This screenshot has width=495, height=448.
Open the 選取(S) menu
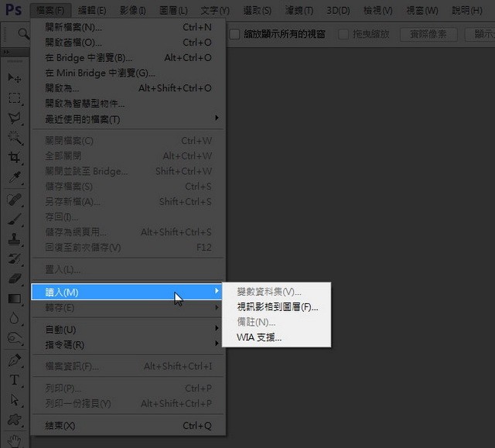(258, 11)
